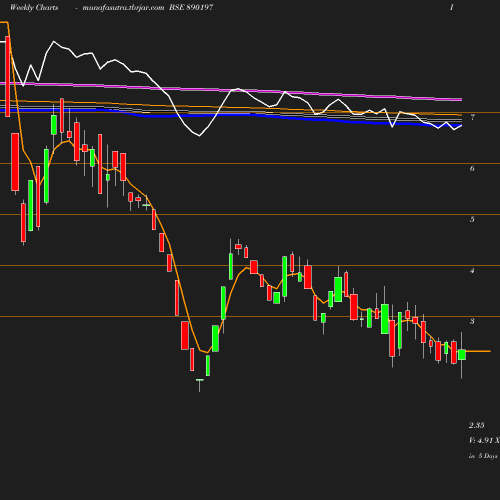Click the "2.35" price value
The height and width of the screenshot is (500, 500).
click(477, 425)
